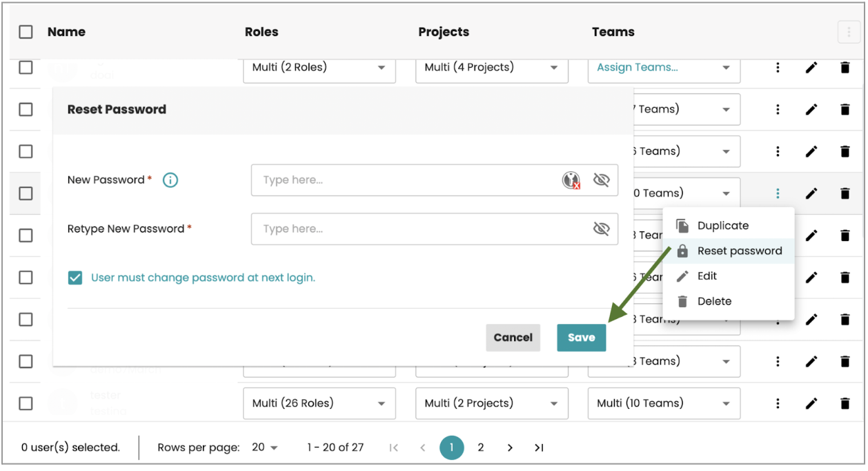Open the Rows per page dropdown
The width and height of the screenshot is (868, 471).
[x=264, y=448]
